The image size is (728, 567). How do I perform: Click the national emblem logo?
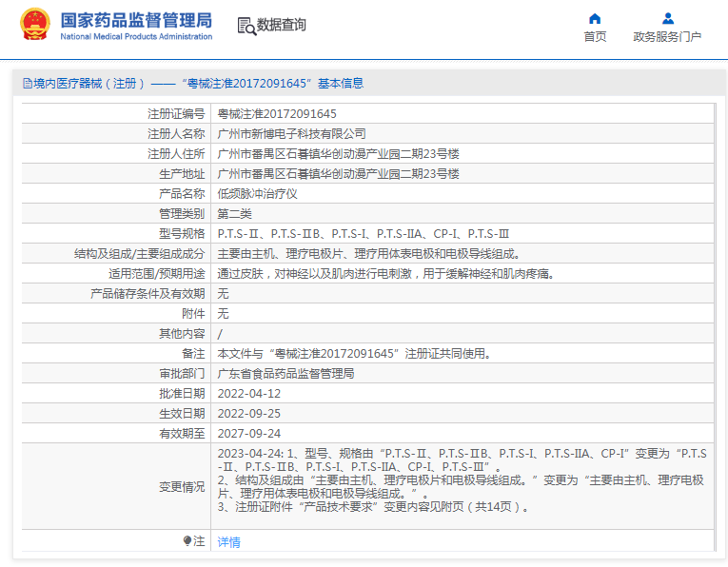pos(35,24)
